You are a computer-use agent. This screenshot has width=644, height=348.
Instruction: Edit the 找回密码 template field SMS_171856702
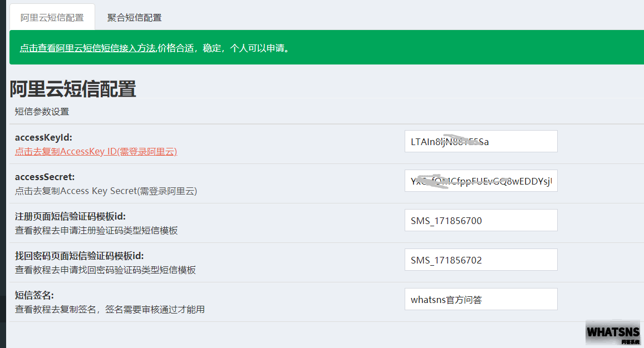click(x=481, y=260)
